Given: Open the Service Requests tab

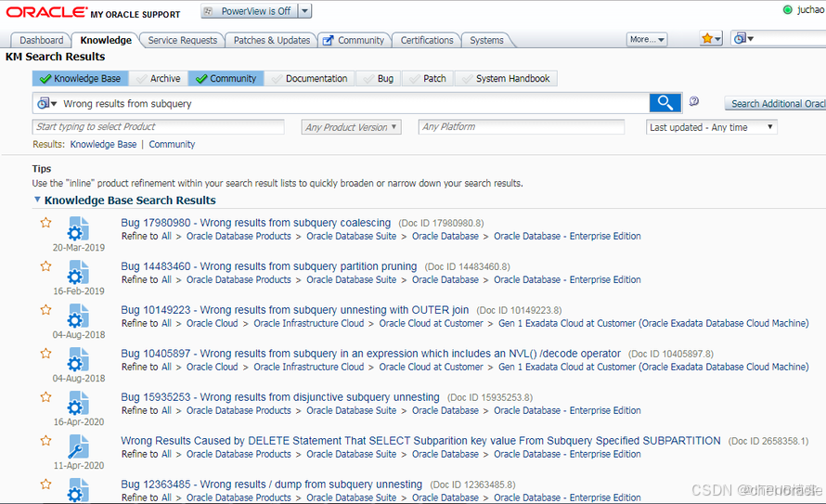Looking at the screenshot, I should click(x=182, y=40).
